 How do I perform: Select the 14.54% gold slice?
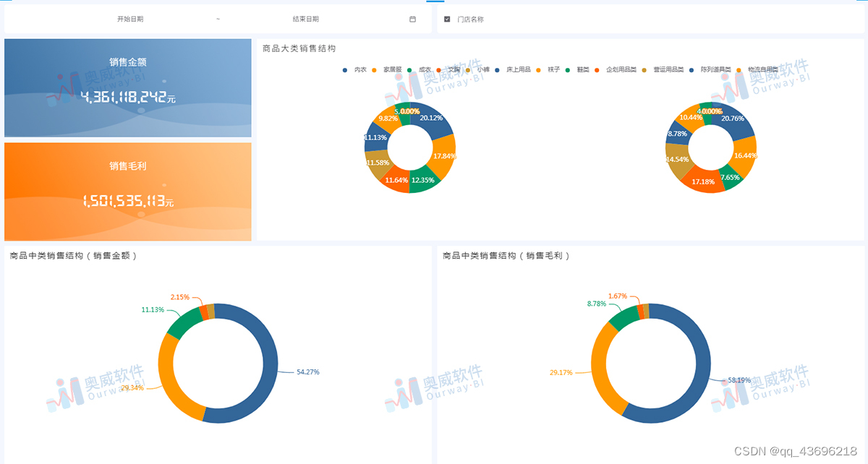point(677,158)
